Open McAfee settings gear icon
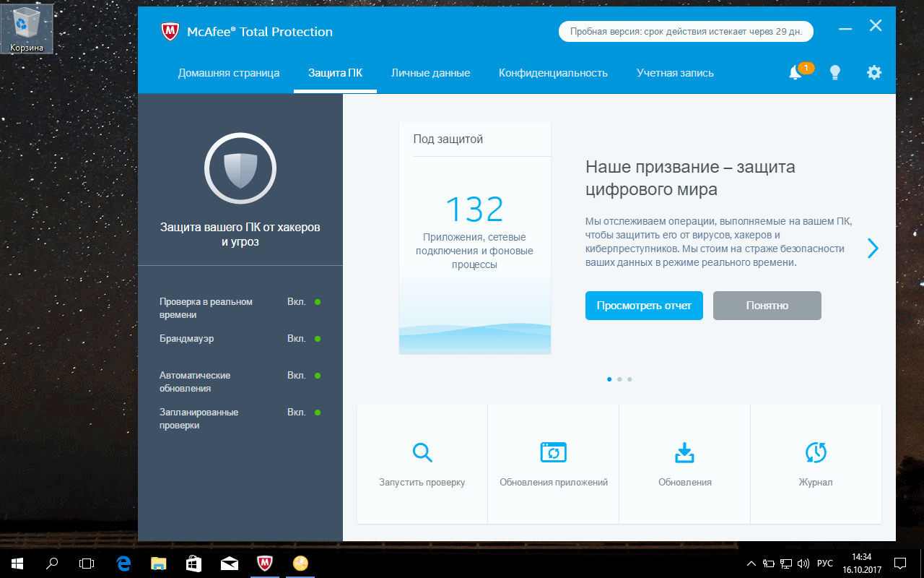The image size is (924, 578). pyautogui.click(x=874, y=72)
